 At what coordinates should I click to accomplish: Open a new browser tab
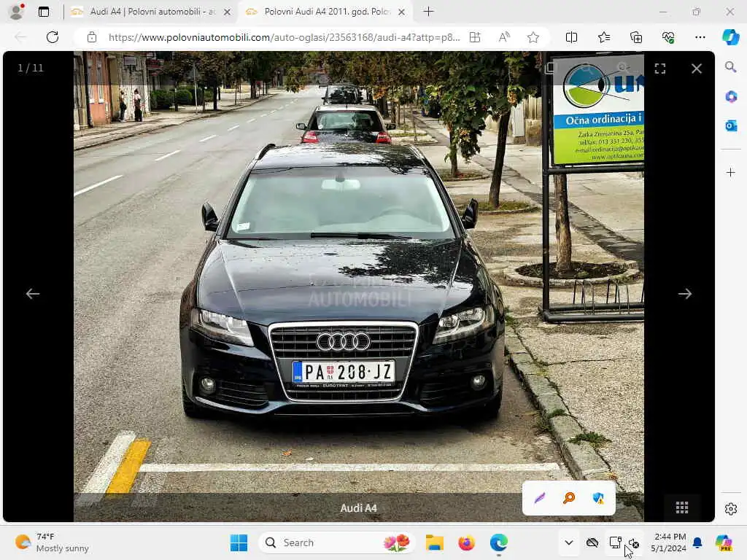click(428, 12)
